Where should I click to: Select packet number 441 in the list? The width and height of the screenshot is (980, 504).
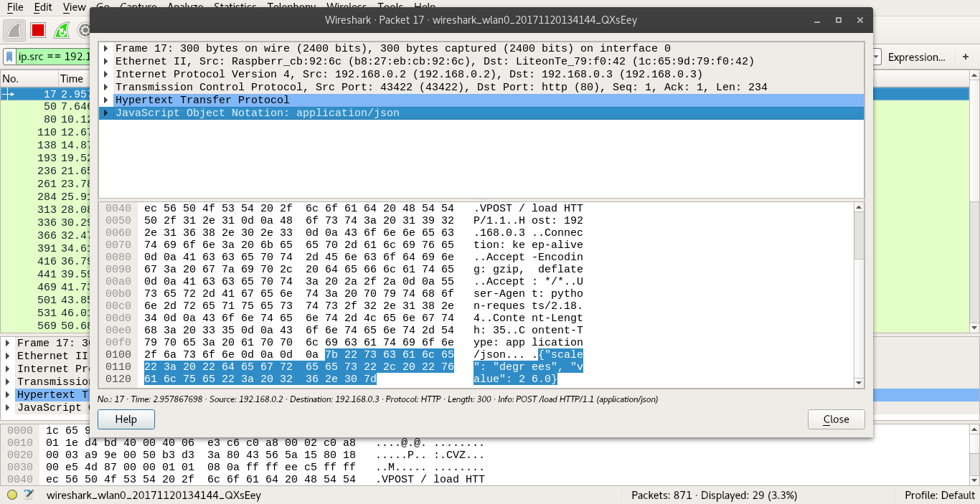point(46,275)
